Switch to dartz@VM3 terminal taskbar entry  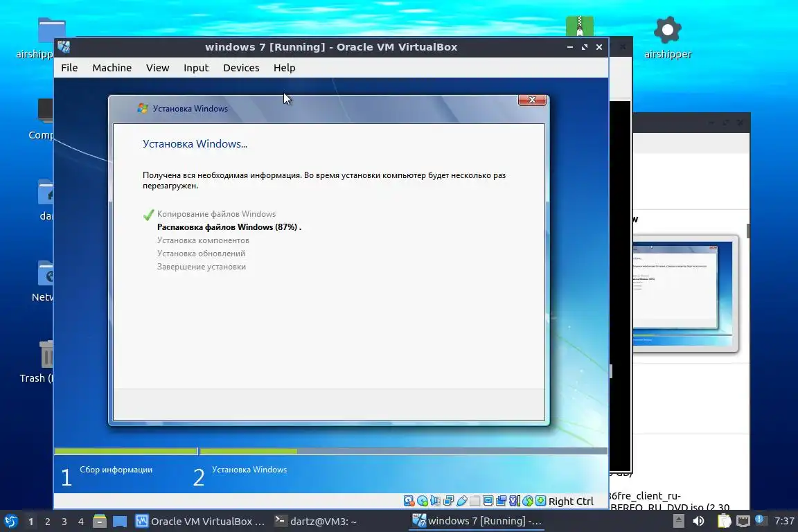(x=316, y=522)
